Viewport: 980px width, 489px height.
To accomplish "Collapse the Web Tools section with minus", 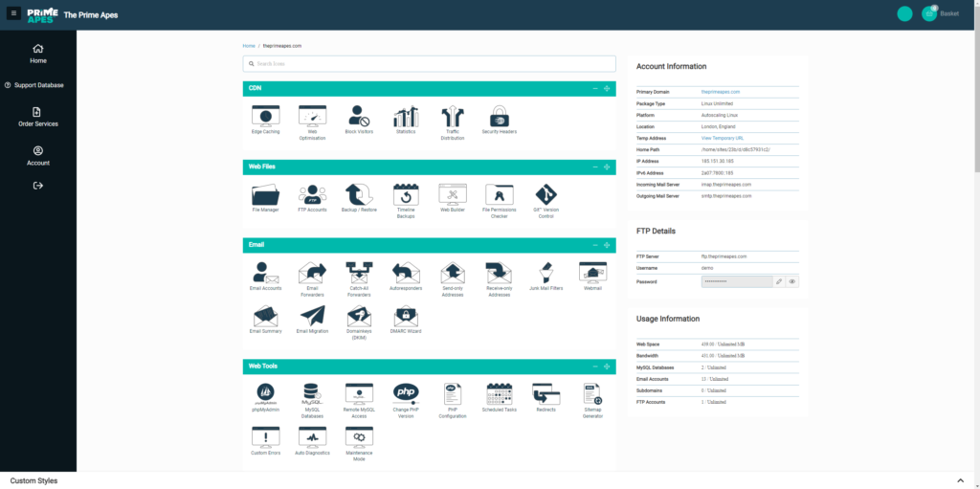I will tap(595, 367).
